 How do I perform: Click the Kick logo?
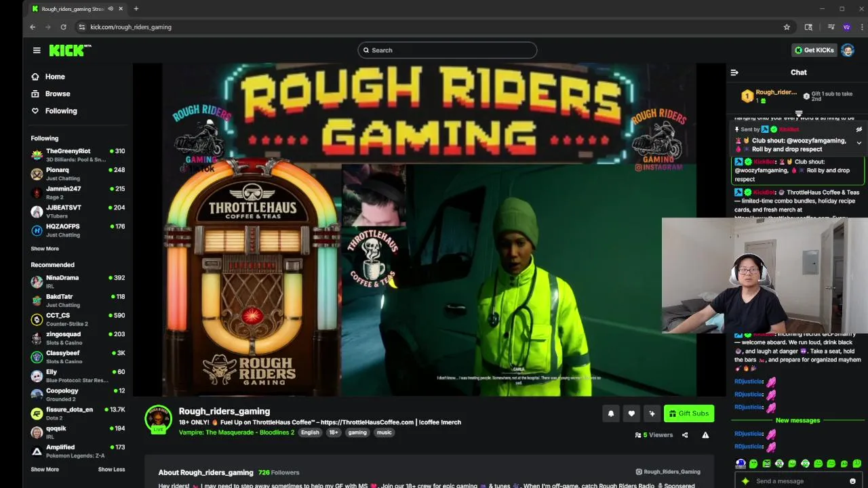(x=70, y=50)
